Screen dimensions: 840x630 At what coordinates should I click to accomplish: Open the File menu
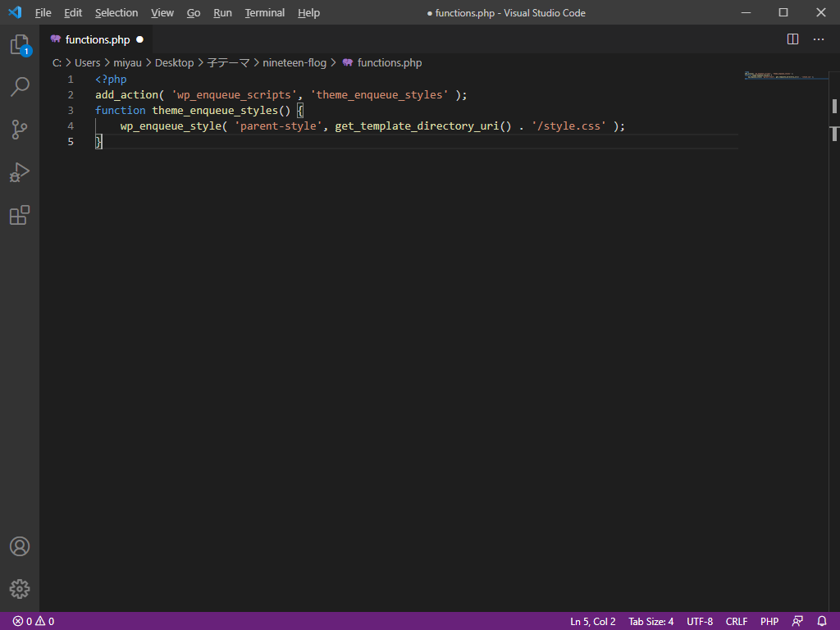43,13
